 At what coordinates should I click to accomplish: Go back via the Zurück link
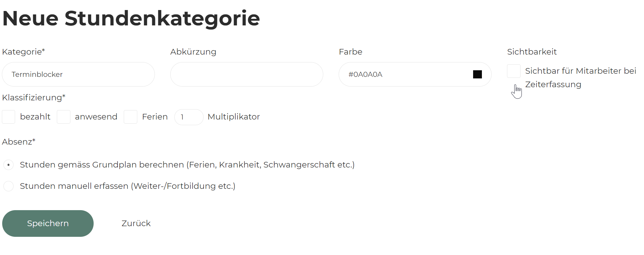(136, 223)
